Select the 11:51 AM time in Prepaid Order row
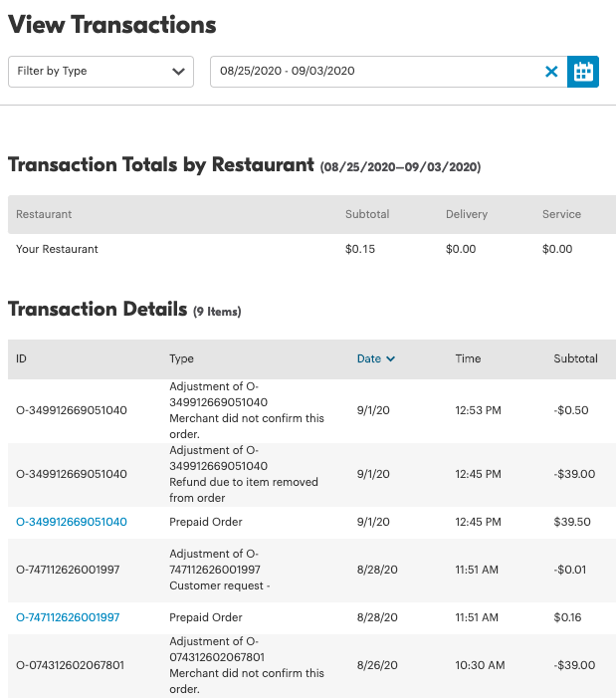 point(477,617)
